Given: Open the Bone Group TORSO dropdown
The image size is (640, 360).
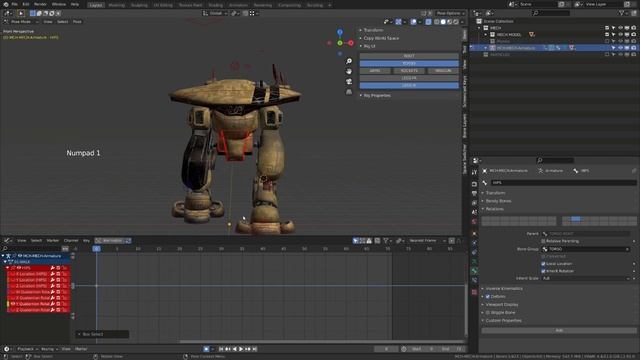Looking at the screenshot, I should pyautogui.click(x=586, y=249).
